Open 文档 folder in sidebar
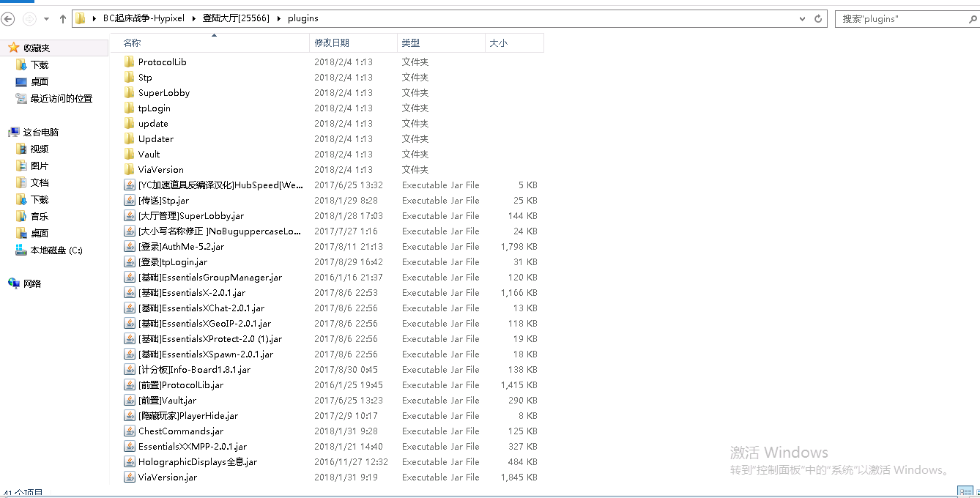 (x=40, y=182)
